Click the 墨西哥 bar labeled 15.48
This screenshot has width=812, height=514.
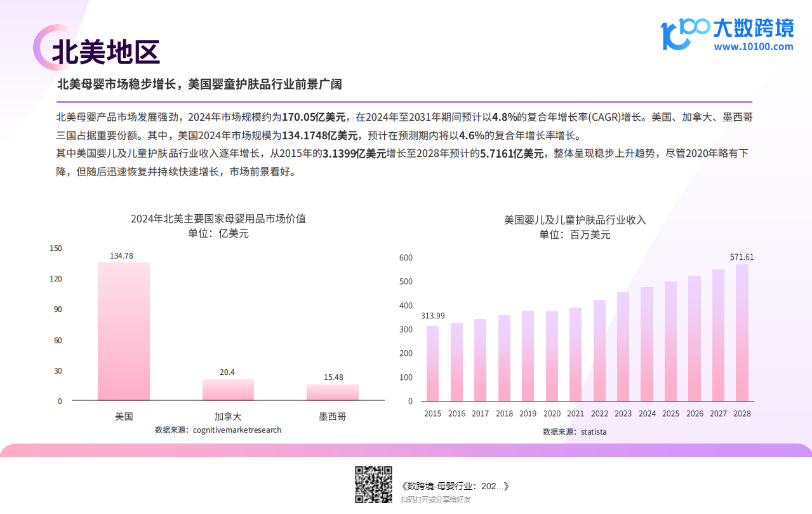[333, 392]
